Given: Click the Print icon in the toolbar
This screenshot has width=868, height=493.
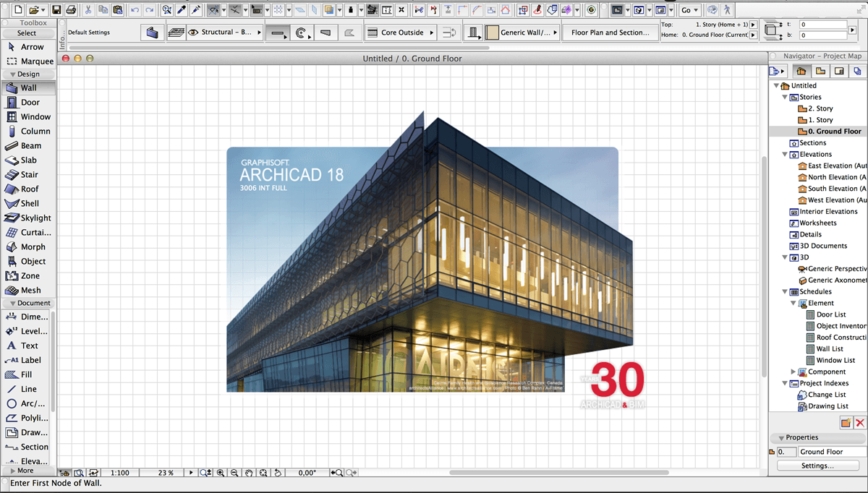Looking at the screenshot, I should pyautogui.click(x=71, y=10).
